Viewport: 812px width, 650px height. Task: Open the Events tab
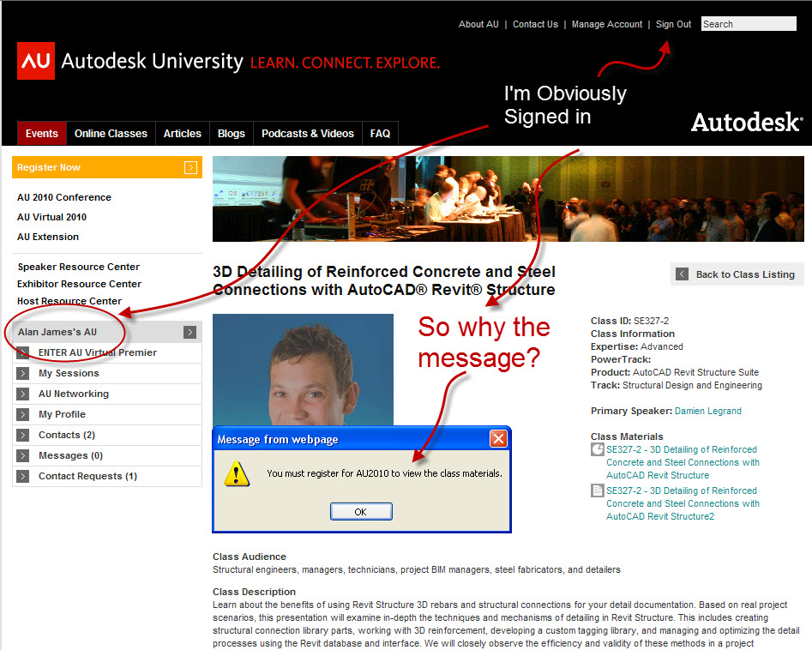click(x=42, y=134)
